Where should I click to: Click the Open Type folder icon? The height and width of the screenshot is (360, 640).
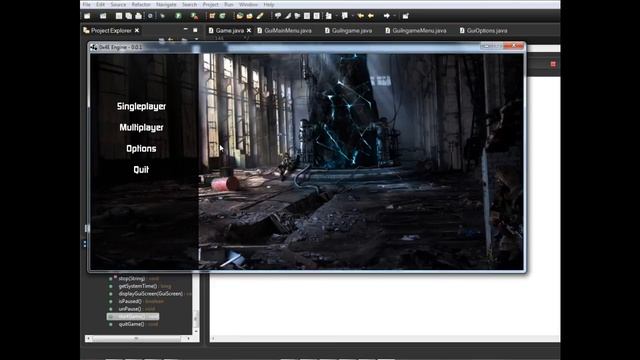click(x=240, y=16)
